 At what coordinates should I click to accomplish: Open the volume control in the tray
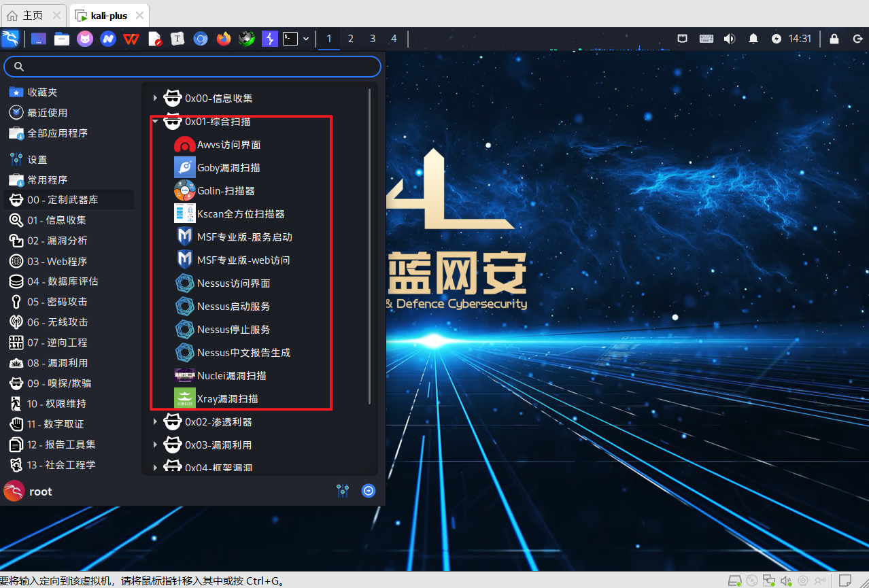[x=730, y=39]
